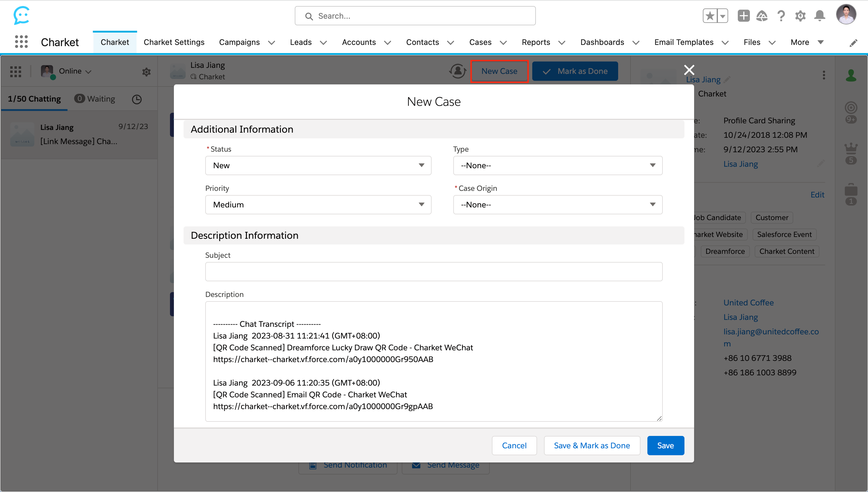Image resolution: width=868 pixels, height=492 pixels.
Task: Open the favorites star icon
Action: pos(710,16)
